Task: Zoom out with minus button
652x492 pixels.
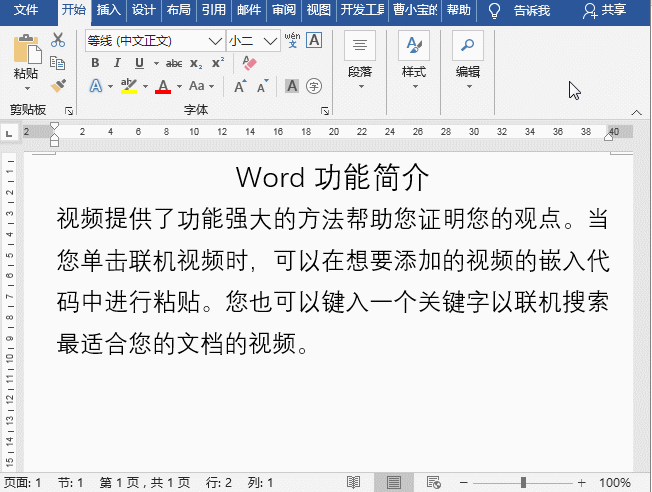Action: [x=464, y=482]
